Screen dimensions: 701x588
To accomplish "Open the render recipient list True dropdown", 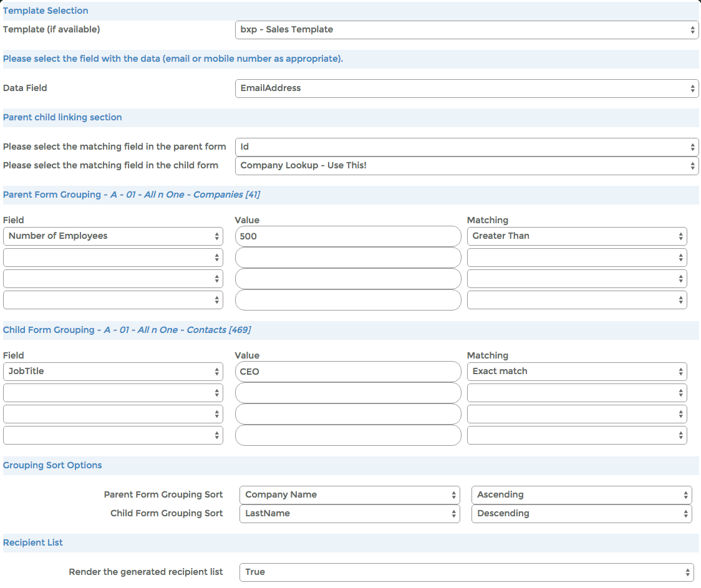I will click(x=467, y=572).
